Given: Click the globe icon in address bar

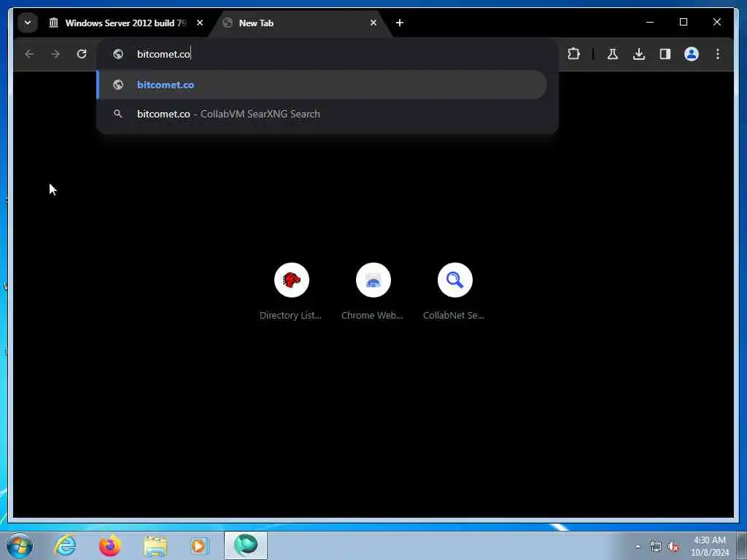Looking at the screenshot, I should pyautogui.click(x=118, y=54).
